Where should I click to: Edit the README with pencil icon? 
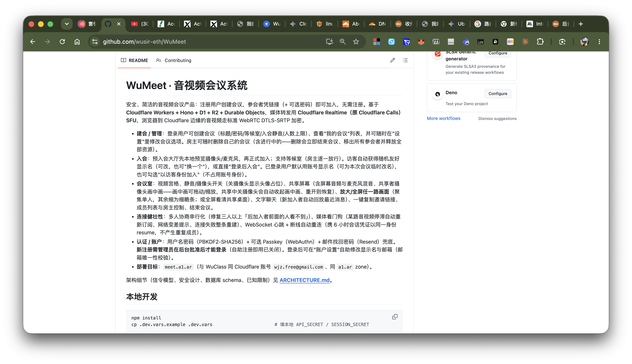click(392, 60)
